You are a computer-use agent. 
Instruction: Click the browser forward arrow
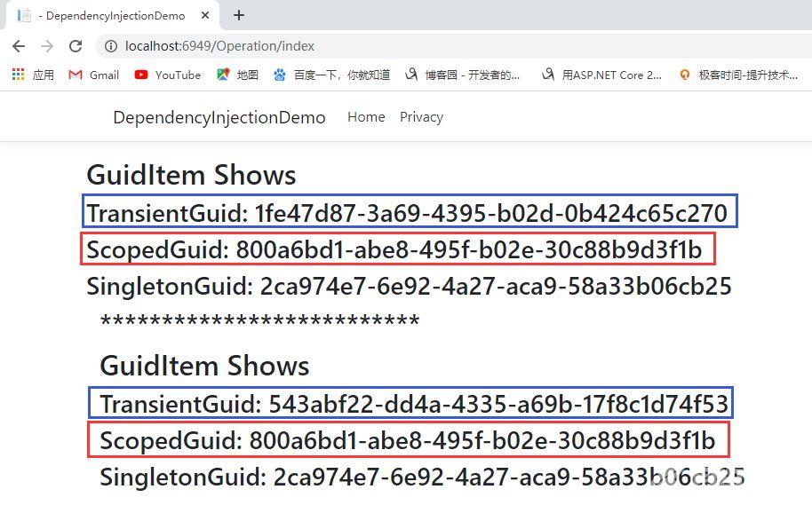(x=47, y=46)
